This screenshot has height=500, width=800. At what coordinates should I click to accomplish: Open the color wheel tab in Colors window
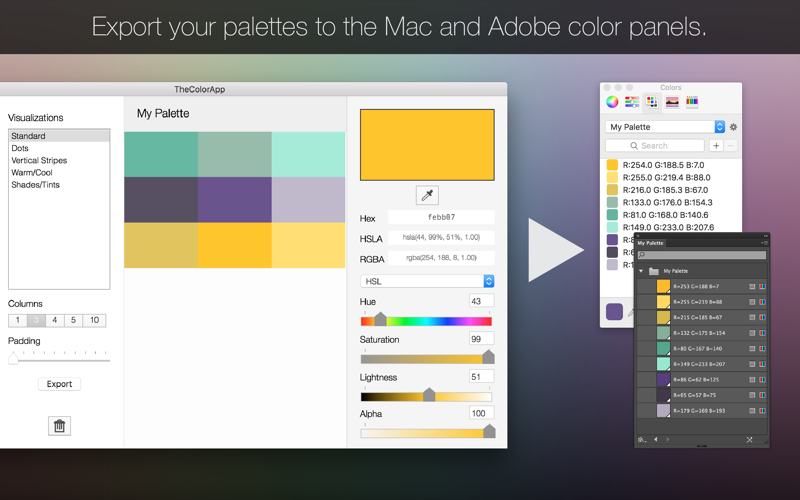(x=612, y=102)
